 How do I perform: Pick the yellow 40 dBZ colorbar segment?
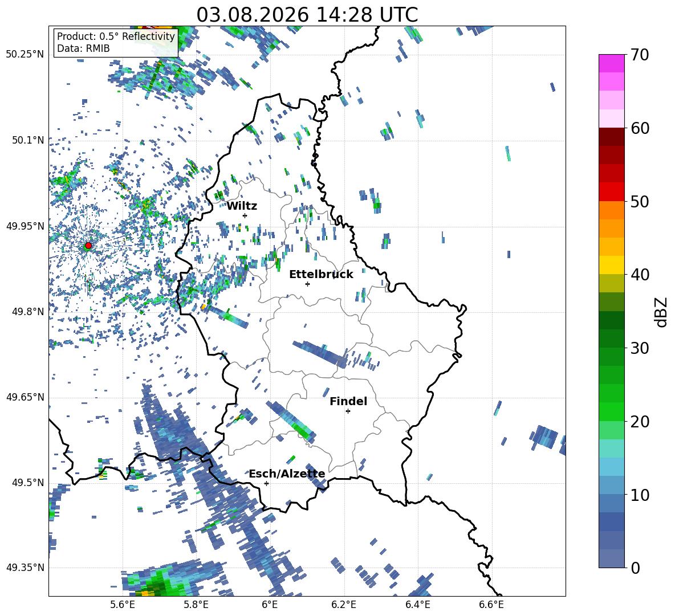pyautogui.click(x=611, y=265)
